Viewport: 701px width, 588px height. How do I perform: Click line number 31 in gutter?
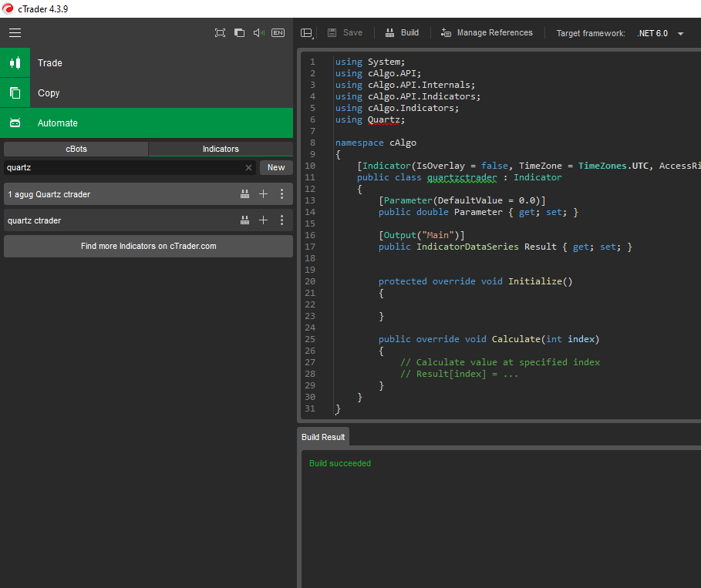pyautogui.click(x=310, y=408)
